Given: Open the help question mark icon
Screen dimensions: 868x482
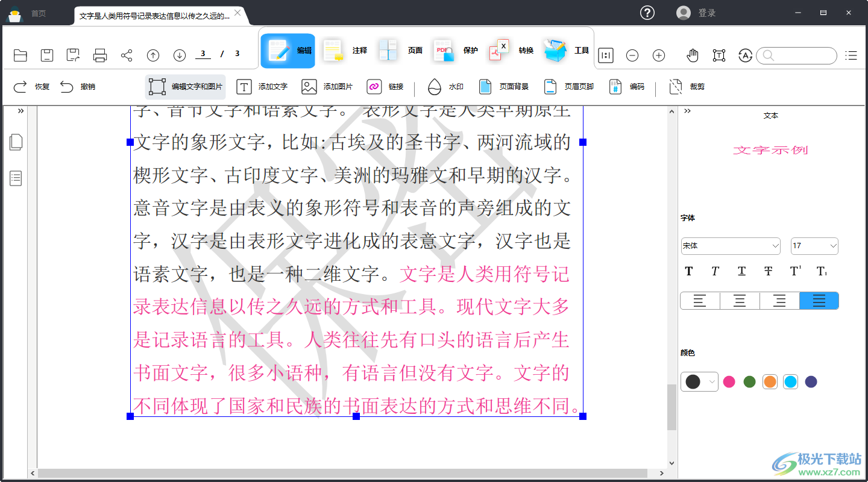Looking at the screenshot, I should [647, 13].
